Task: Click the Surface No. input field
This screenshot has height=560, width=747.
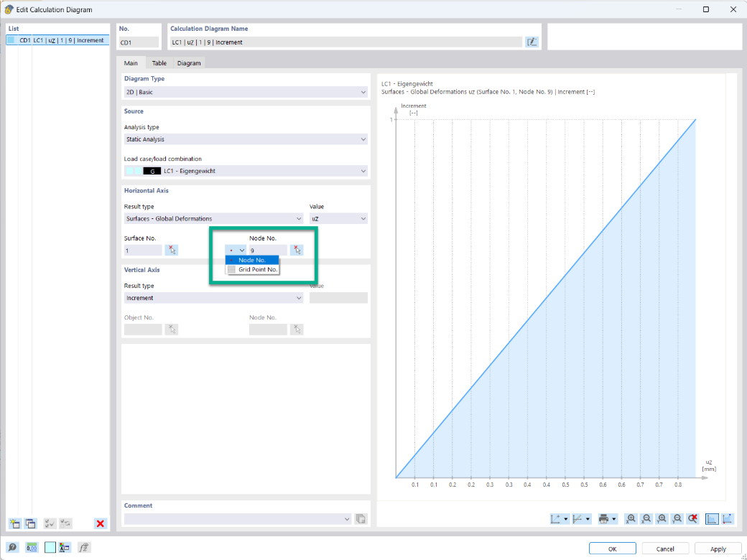Action: [143, 251]
